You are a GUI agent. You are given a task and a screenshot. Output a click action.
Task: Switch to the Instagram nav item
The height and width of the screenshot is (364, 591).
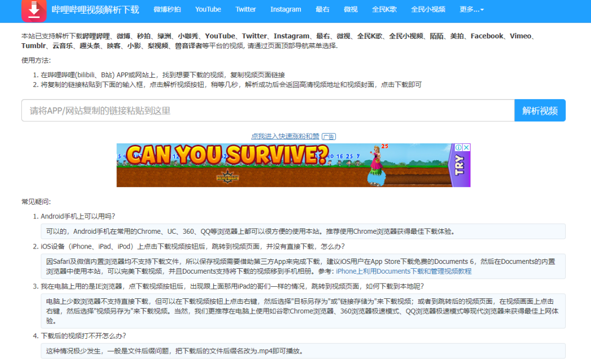coord(286,9)
